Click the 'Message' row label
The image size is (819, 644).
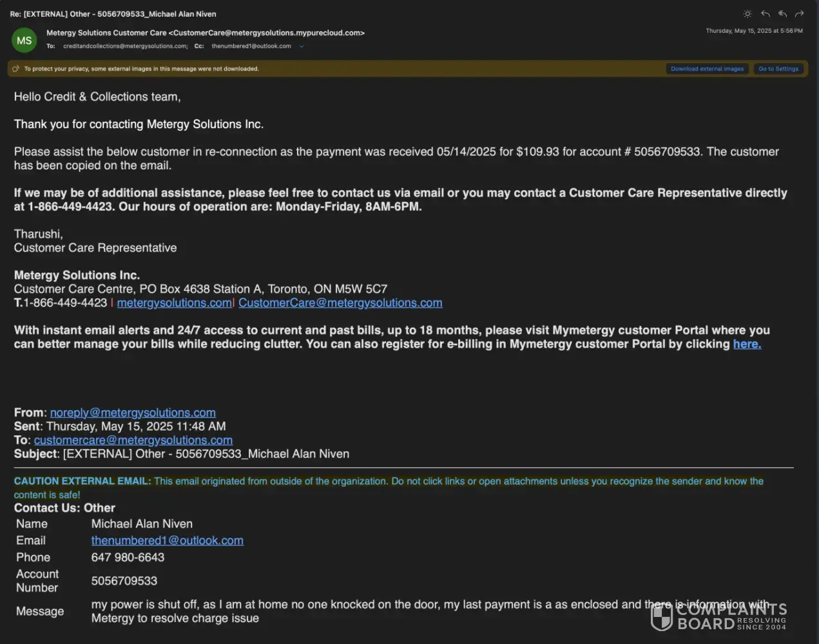click(40, 611)
